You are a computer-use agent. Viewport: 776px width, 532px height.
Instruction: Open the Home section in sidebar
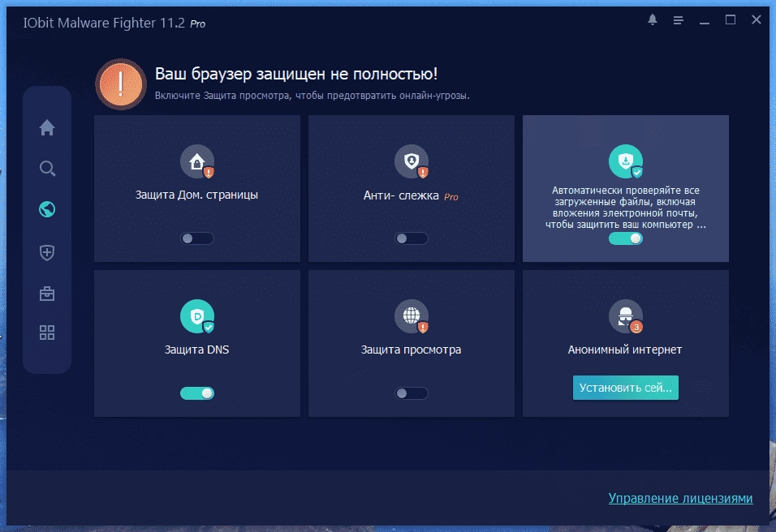(x=47, y=127)
